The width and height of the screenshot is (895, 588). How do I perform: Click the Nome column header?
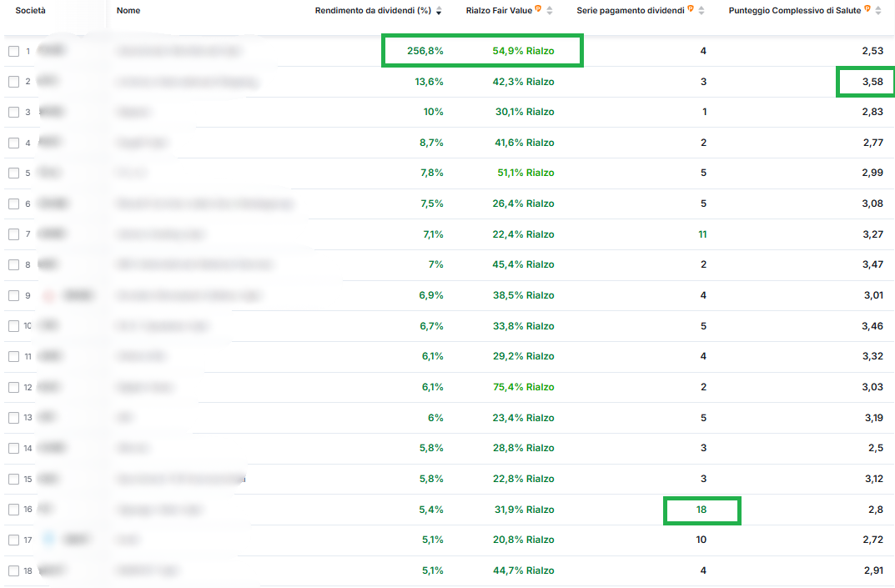coord(128,11)
